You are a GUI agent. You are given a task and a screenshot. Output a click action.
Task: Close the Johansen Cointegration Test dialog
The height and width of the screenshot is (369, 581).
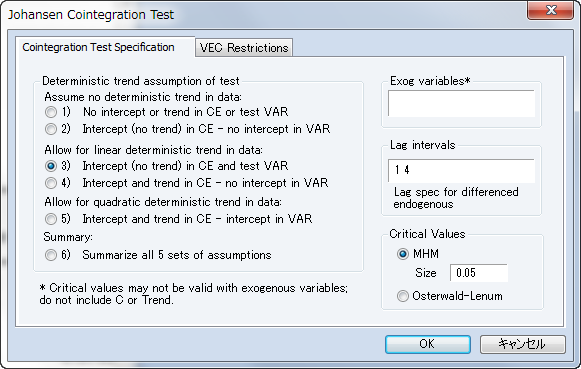[551, 10]
